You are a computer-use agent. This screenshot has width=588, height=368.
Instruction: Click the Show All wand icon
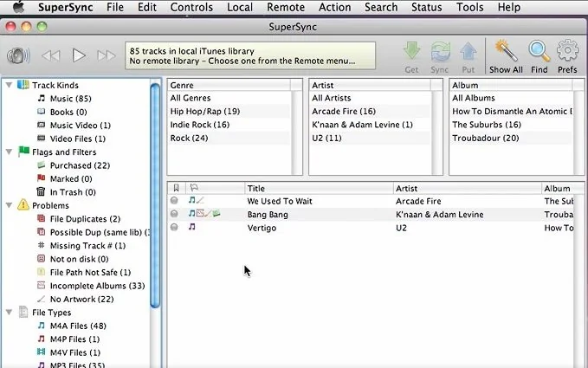coord(506,50)
